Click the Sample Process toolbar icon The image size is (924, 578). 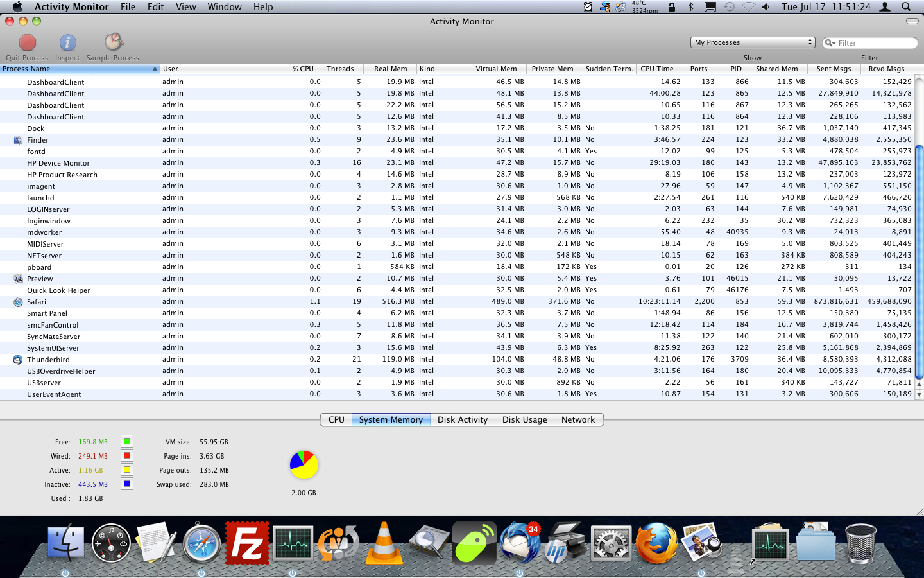click(x=114, y=42)
